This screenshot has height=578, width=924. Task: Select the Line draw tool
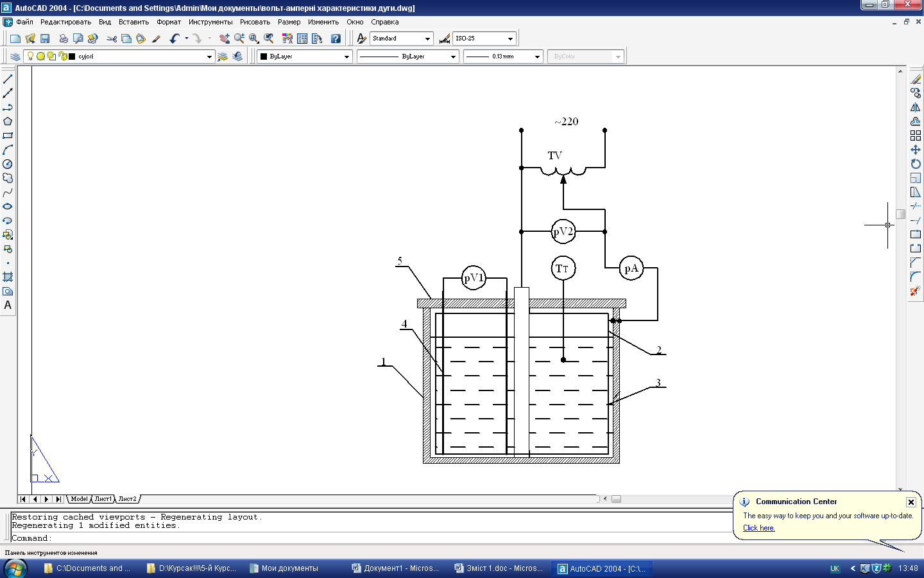(x=8, y=79)
